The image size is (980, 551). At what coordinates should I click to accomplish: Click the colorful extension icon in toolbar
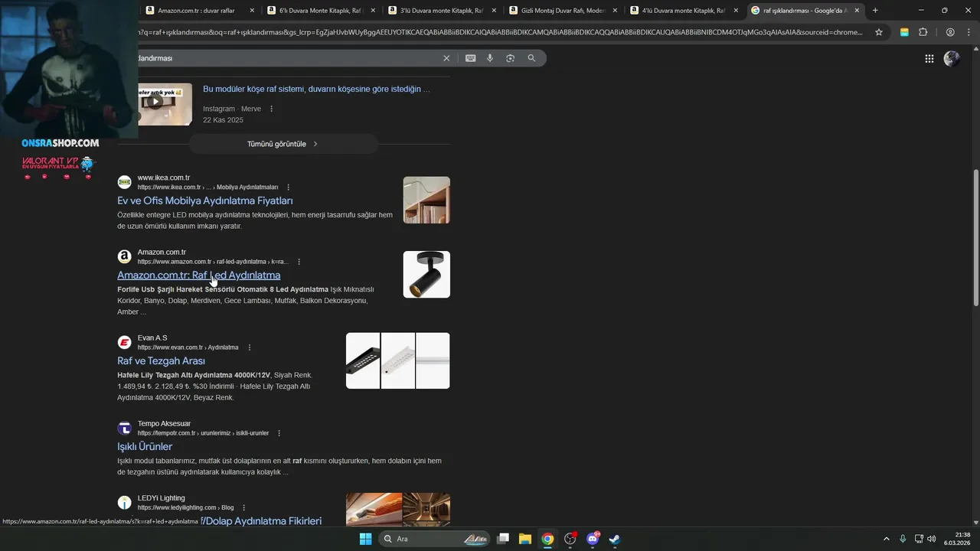coord(904,32)
